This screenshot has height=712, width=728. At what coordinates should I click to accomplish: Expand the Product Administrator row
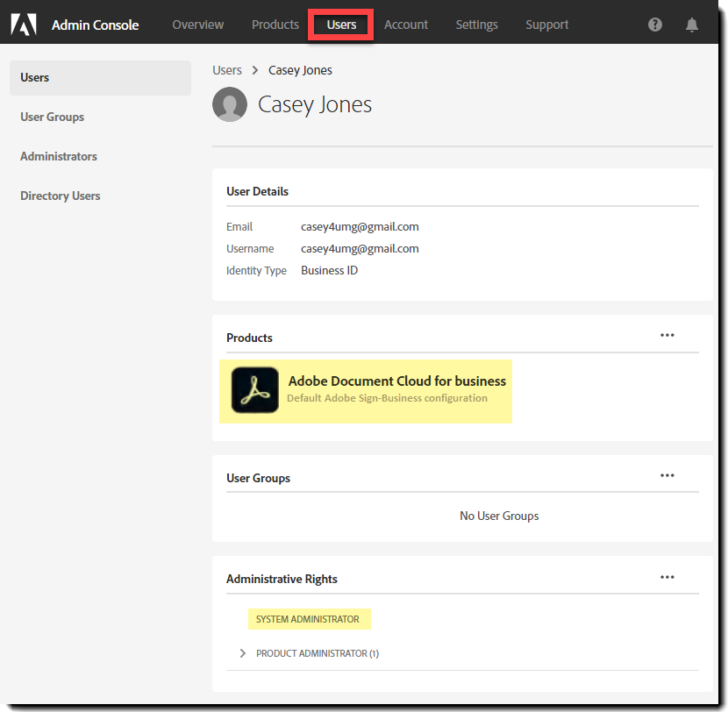(243, 653)
